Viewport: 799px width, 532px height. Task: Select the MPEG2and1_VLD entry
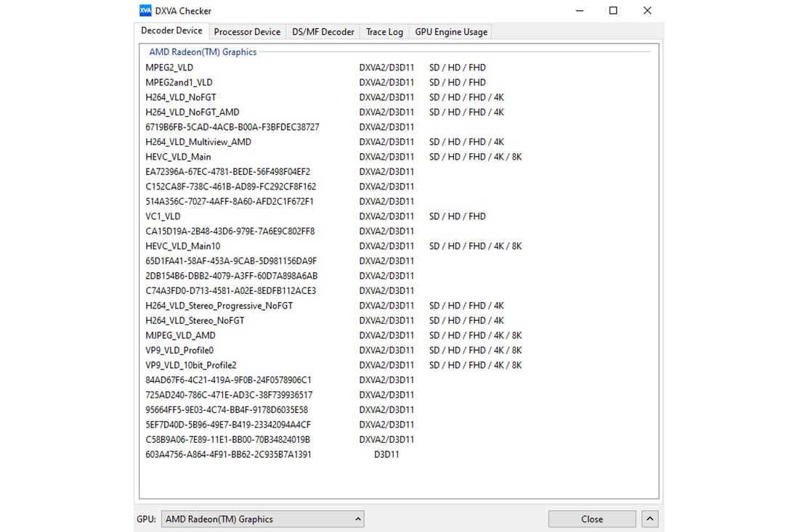coord(179,83)
